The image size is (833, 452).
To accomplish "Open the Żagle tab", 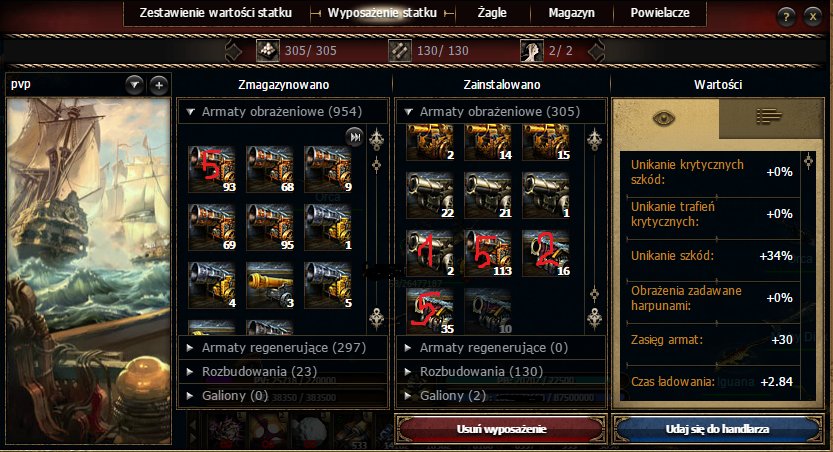I will (492, 13).
